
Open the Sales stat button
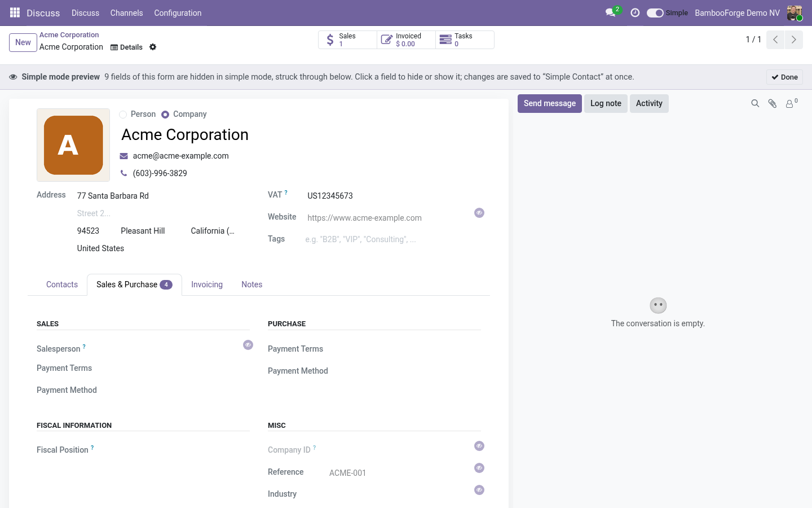[347, 40]
